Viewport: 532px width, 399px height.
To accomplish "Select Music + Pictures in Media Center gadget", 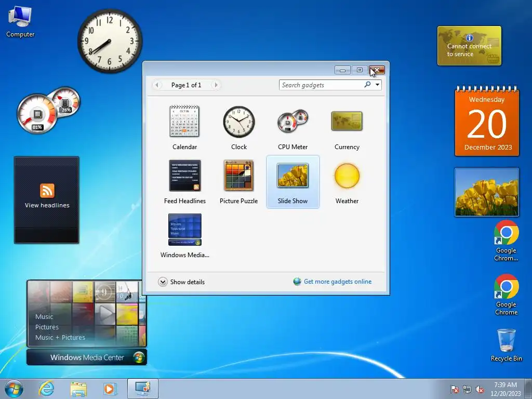I will click(60, 337).
